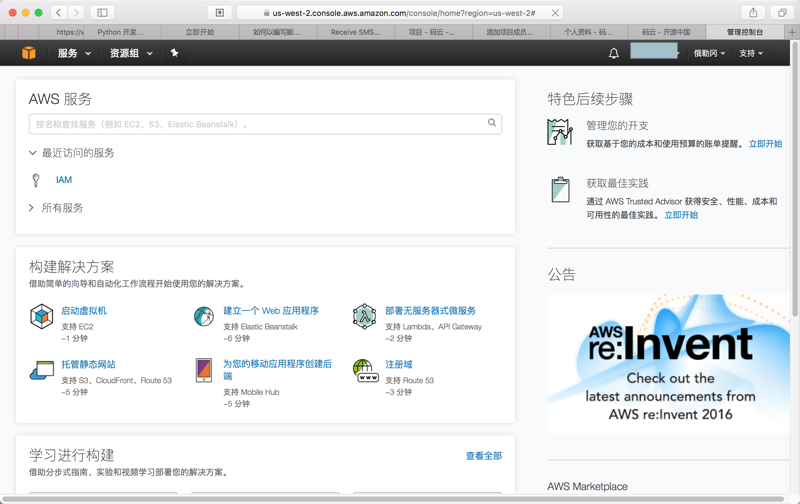Open the 为您的移动应用程序创建后端 link
The height and width of the screenshot is (504, 800).
click(x=278, y=370)
